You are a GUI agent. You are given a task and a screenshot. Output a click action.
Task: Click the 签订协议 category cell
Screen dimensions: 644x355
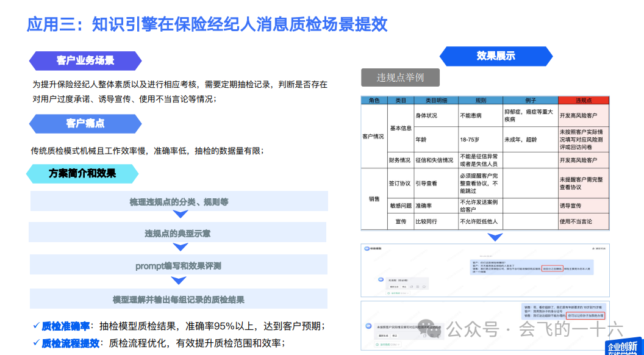coord(399,183)
